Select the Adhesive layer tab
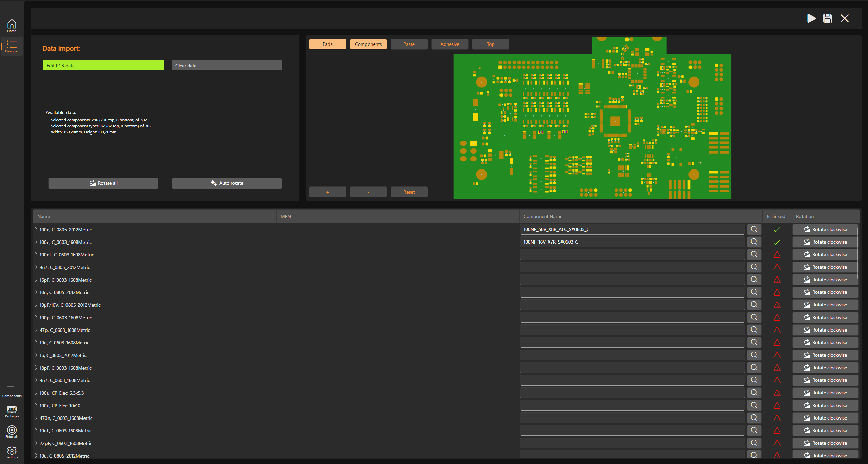 click(450, 44)
